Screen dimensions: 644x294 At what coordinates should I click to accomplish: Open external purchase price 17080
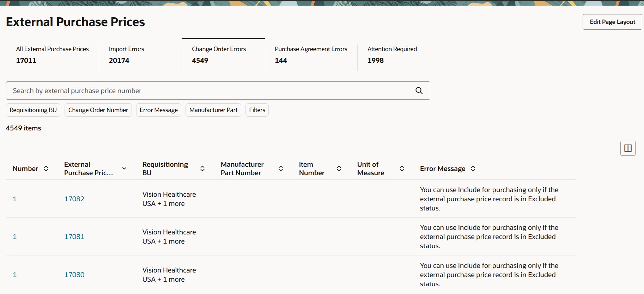(74, 275)
